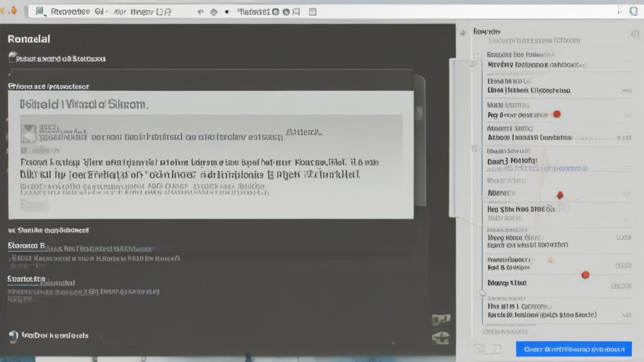Click the orange icon at the toolbar's left end
Screen dimensions: 644x362
pos(14,11)
